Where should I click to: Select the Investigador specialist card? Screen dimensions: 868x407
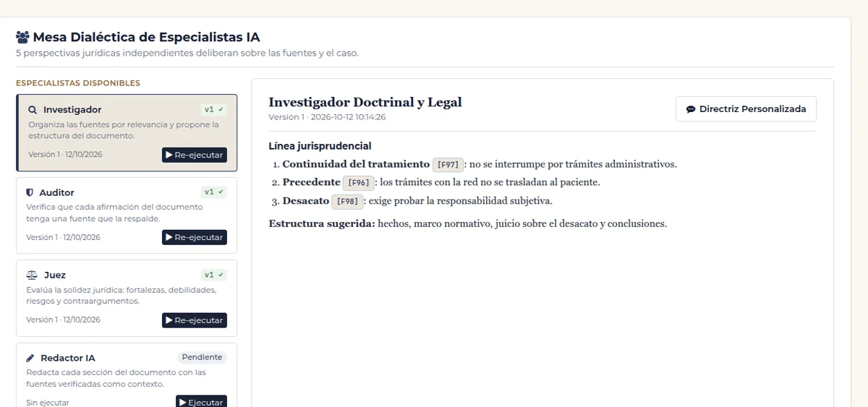coord(127,133)
